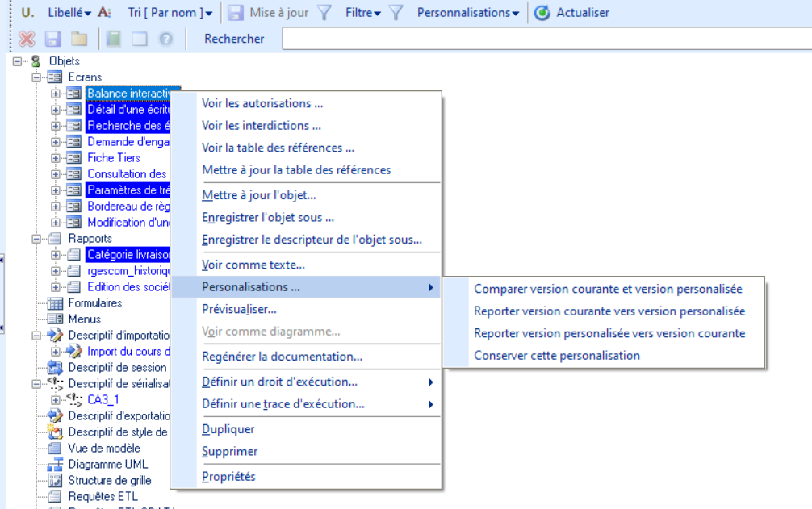Screen dimensions: 812x509
Task: Select Comparer version courante et version personalisée
Action: (604, 289)
